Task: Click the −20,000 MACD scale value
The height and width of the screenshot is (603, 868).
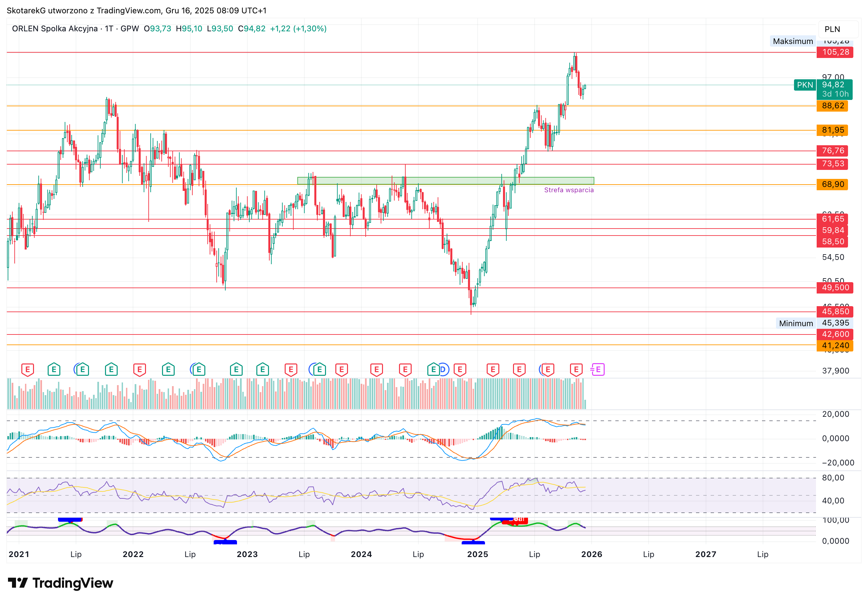Action: coord(838,463)
